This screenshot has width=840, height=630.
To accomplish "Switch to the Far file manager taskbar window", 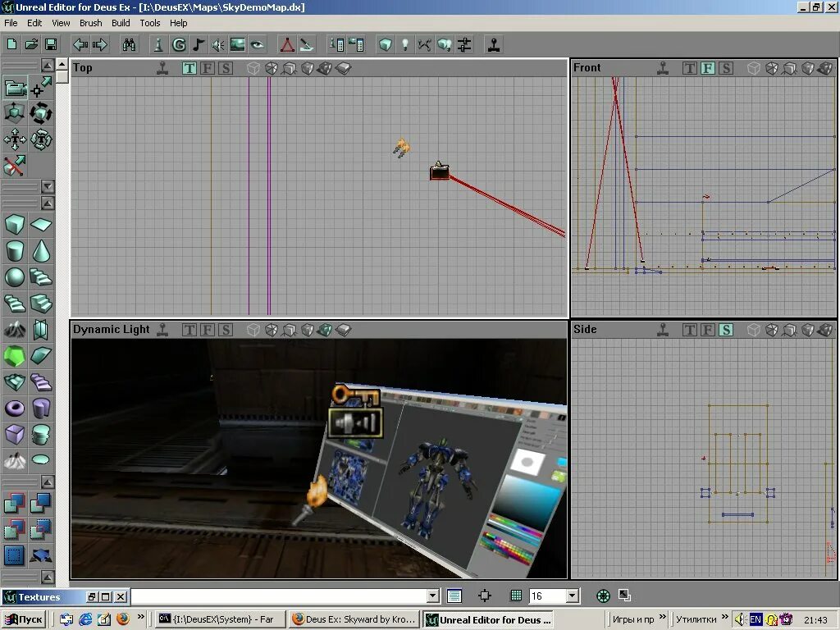I will pos(219,619).
